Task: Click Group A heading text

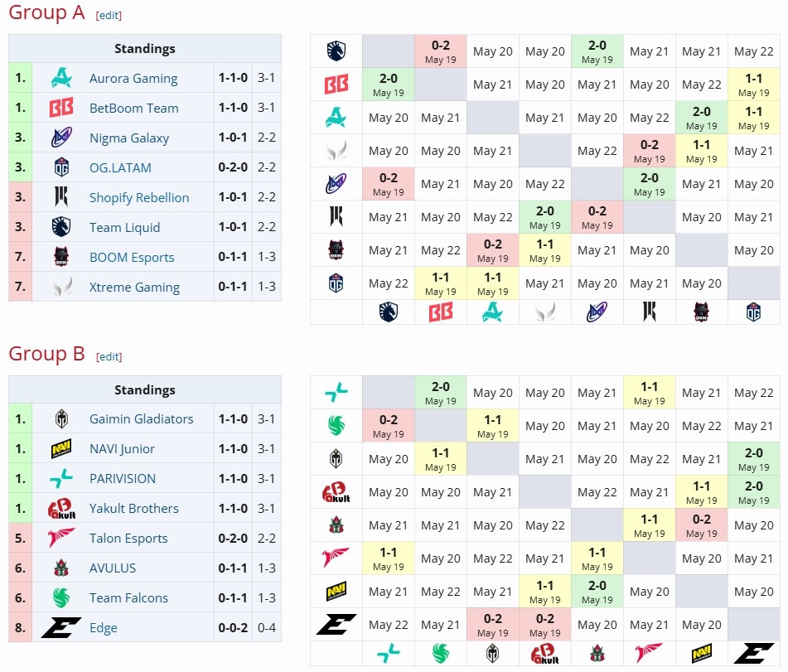Action: coord(46,12)
